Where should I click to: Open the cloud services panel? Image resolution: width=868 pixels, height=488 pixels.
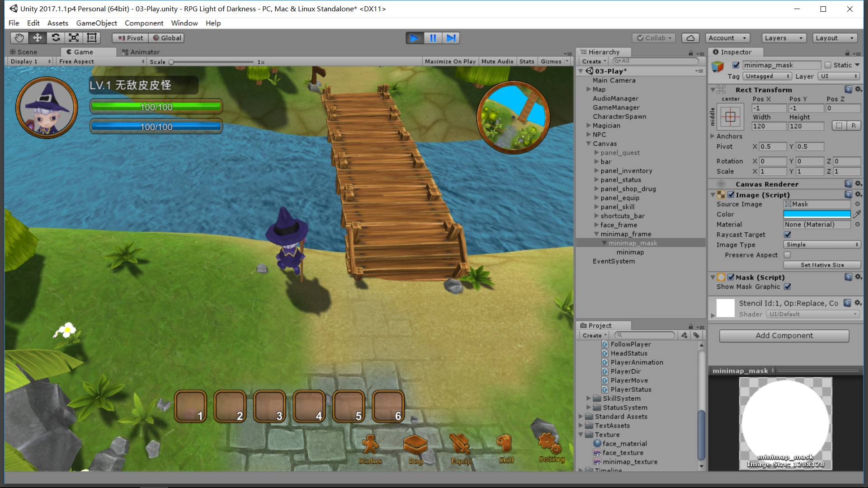tap(690, 38)
